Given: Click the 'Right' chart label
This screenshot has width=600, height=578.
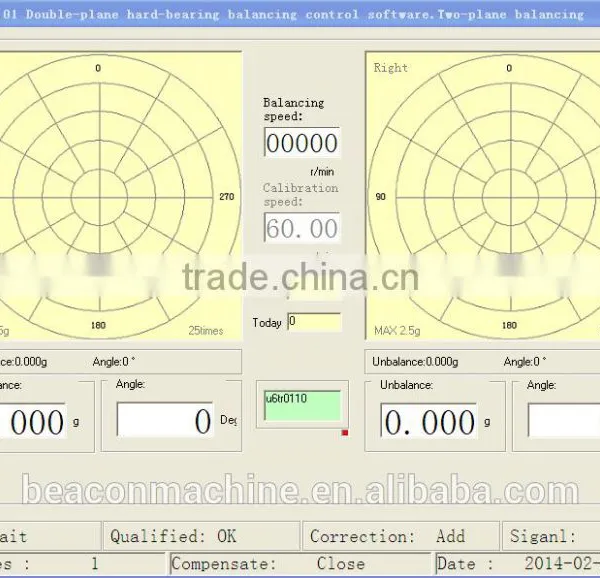Looking at the screenshot, I should (391, 68).
